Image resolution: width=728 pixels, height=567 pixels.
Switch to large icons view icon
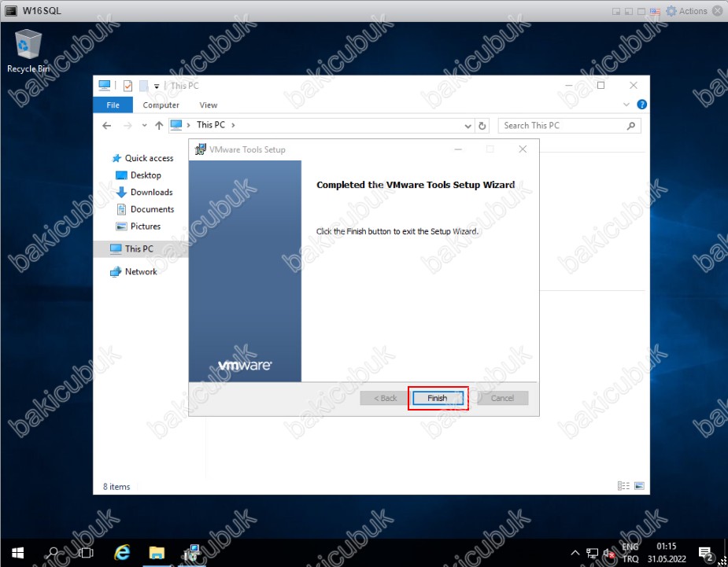coord(639,486)
